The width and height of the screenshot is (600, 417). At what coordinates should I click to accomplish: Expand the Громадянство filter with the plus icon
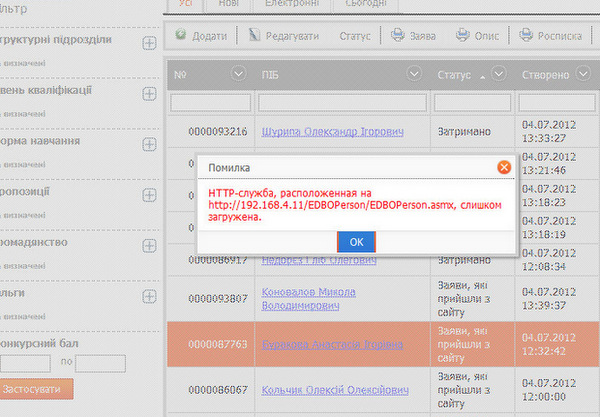149,243
